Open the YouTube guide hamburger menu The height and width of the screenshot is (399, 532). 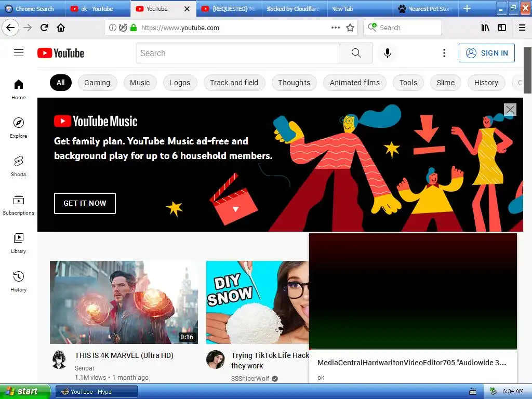click(19, 53)
